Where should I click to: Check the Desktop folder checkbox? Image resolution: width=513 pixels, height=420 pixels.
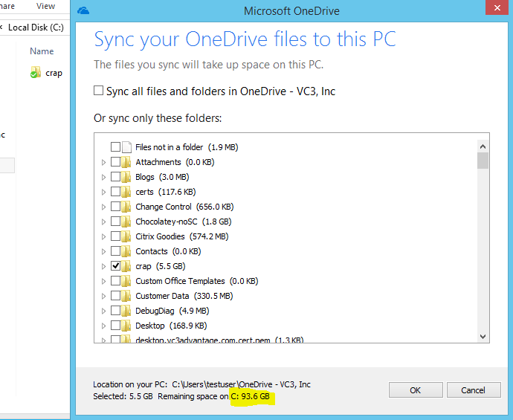pos(115,326)
